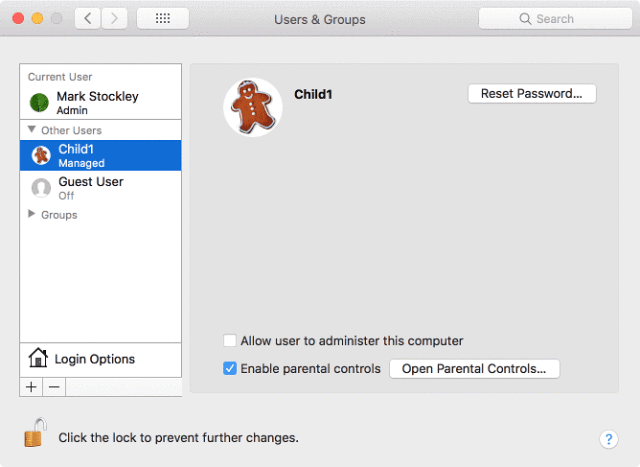This screenshot has width=640, height=467.
Task: Click the yellow minimize window button
Action: [x=38, y=18]
